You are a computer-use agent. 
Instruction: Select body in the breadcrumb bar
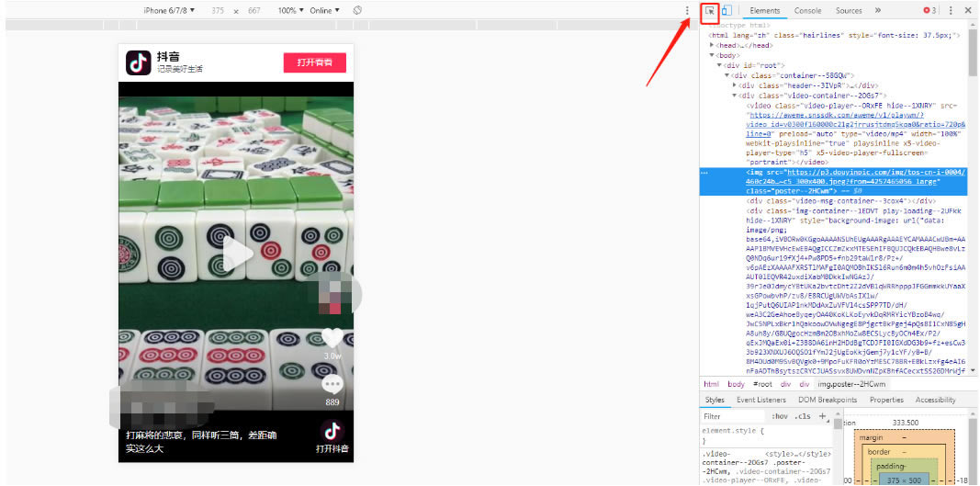[x=737, y=384]
